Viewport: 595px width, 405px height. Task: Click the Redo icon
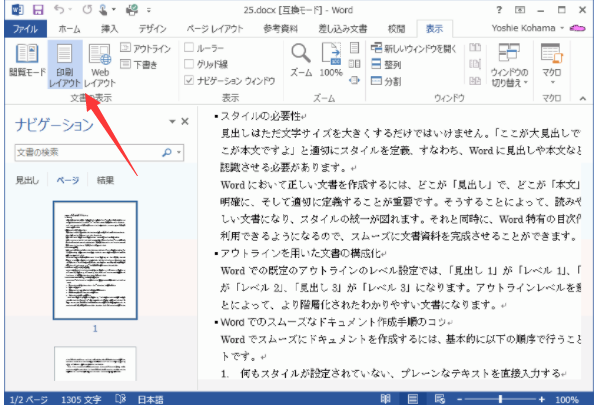87,9
